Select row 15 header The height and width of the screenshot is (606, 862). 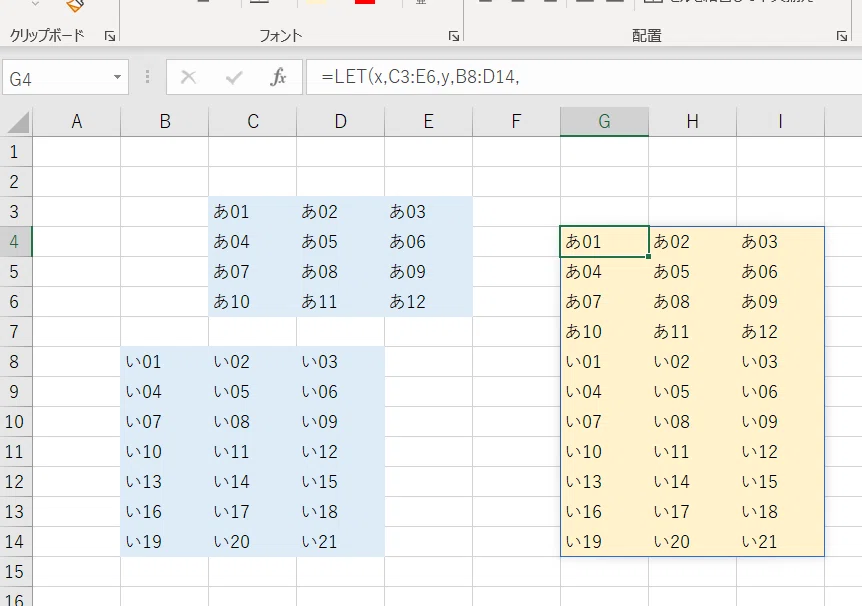[16, 572]
